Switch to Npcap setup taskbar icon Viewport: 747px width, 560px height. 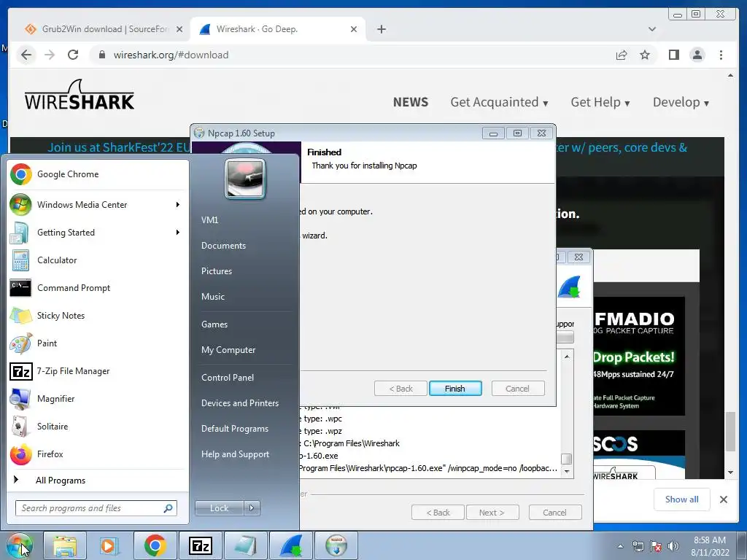336,545
